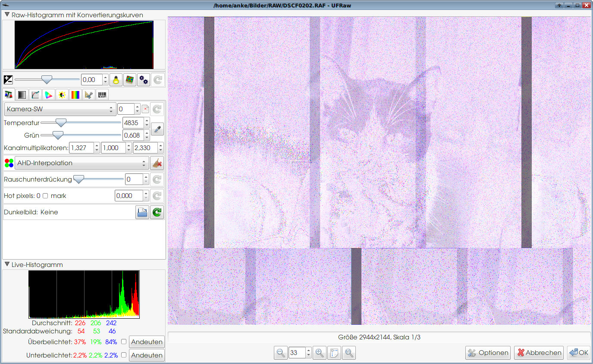The image size is (593, 364).
Task: Step the Rauschunterdrückung value spinner
Action: [x=147, y=179]
